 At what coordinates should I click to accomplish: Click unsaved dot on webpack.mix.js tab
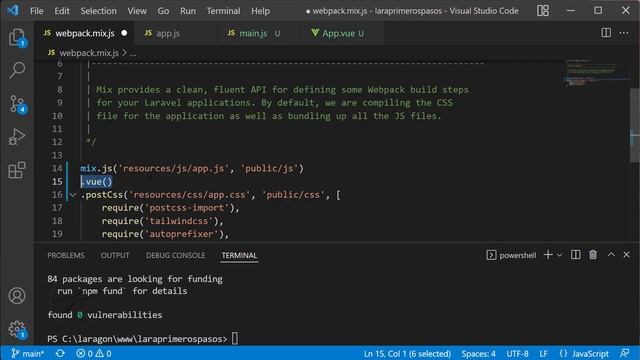click(x=124, y=33)
